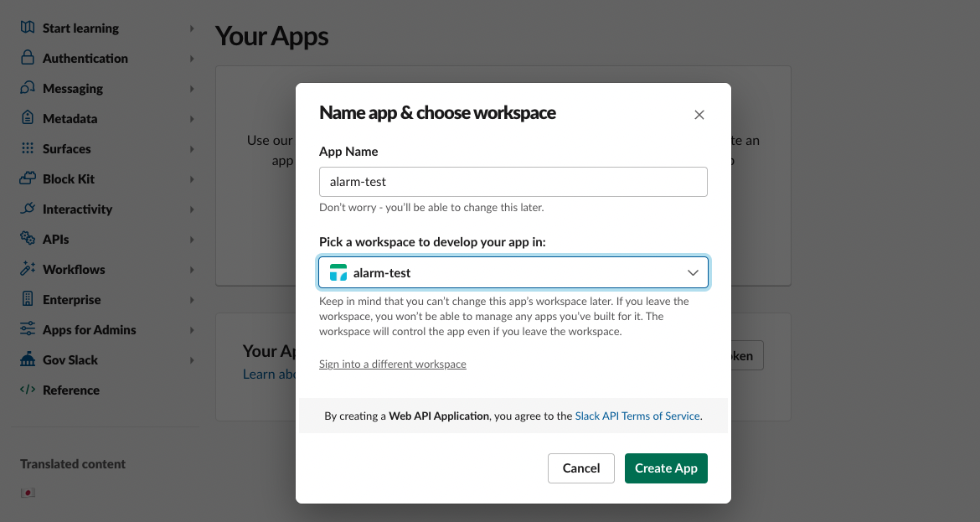Click the APIs gears icon
The image size is (980, 522).
coord(28,238)
